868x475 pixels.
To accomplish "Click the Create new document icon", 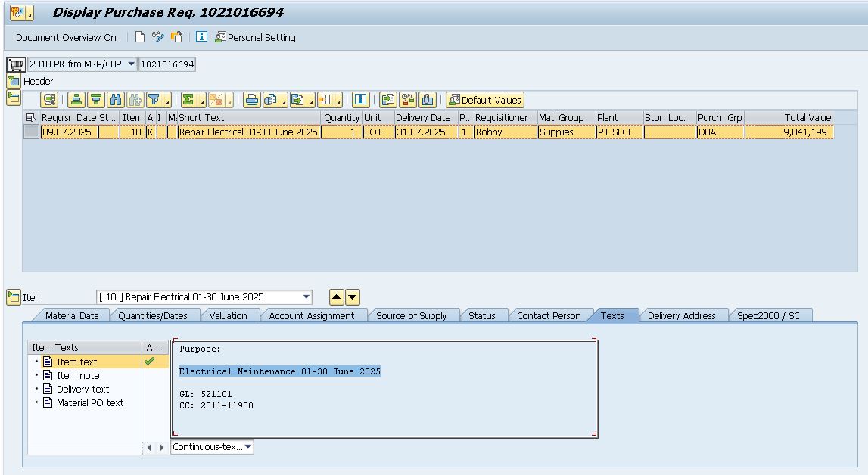I will 140,37.
